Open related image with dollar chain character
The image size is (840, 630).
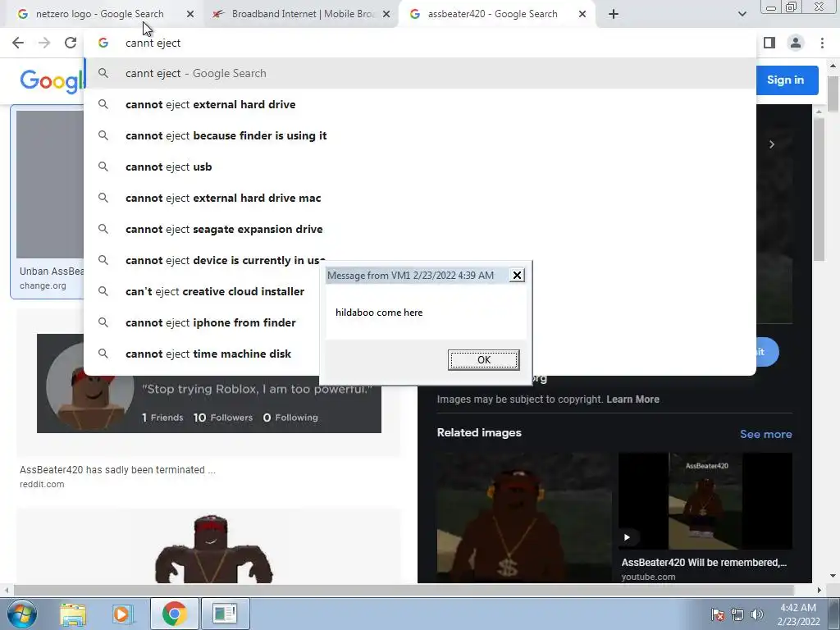pyautogui.click(x=524, y=518)
